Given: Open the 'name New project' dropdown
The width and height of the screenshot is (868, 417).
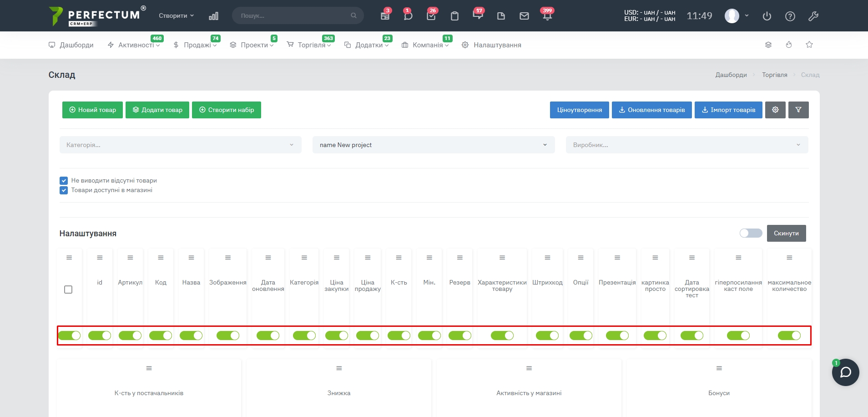Looking at the screenshot, I should pyautogui.click(x=433, y=145).
